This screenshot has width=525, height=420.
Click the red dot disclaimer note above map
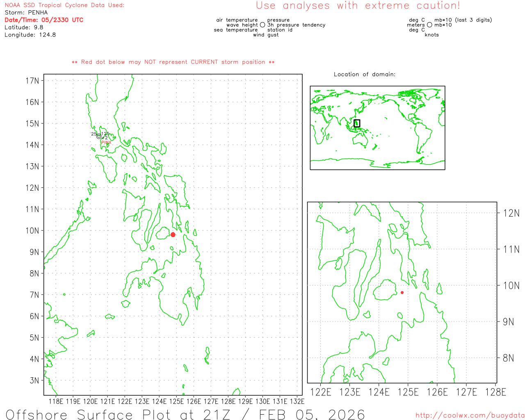pos(173,62)
